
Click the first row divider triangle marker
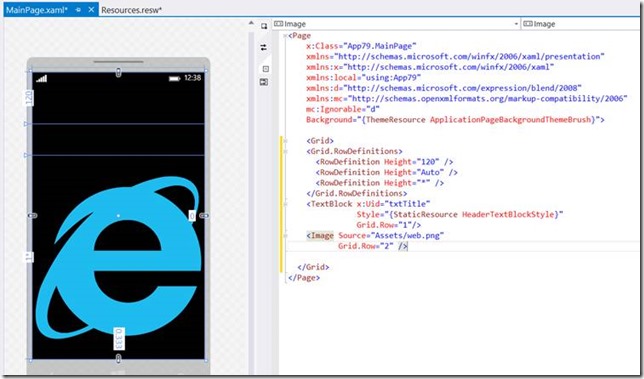pos(27,124)
